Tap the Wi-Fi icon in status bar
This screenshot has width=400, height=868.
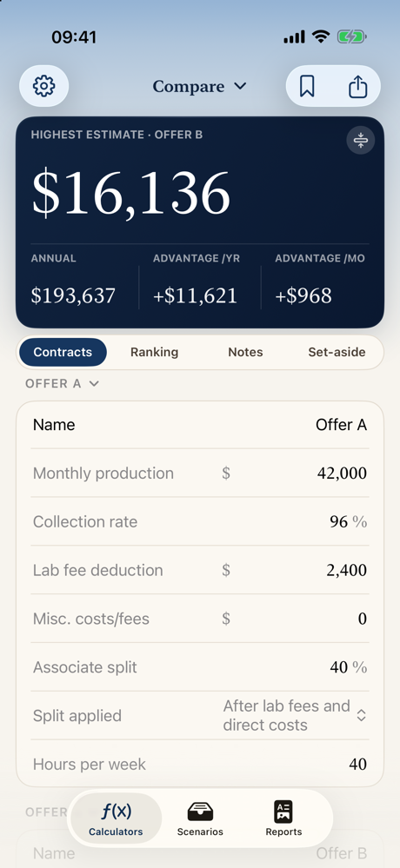[320, 37]
